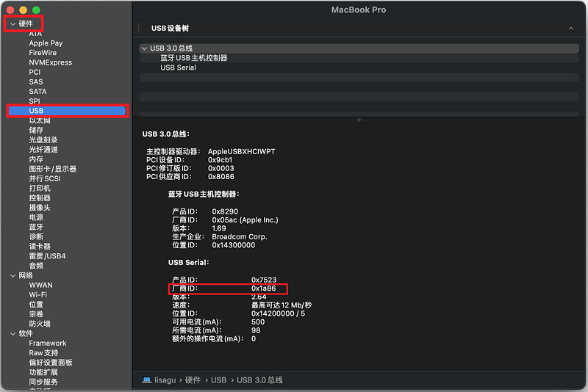Image resolution: width=588 pixels, height=392 pixels.
Task: Click lisagu in the path bar
Action: (x=165, y=380)
